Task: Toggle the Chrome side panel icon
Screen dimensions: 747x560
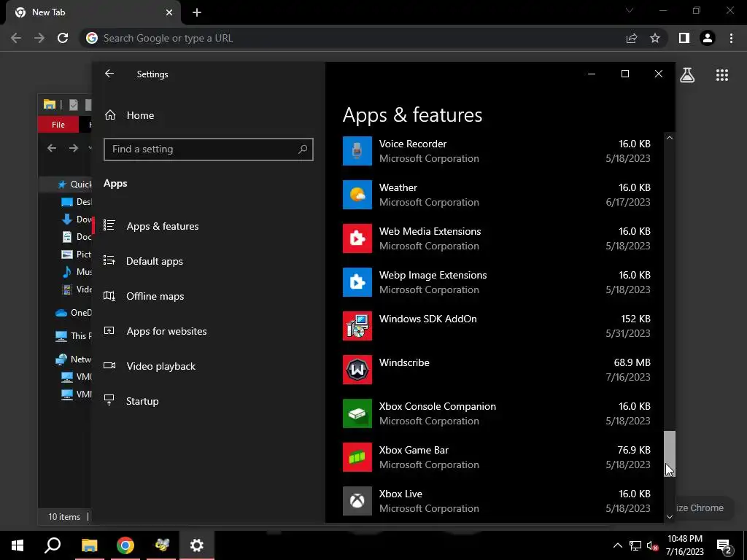Action: tap(684, 38)
